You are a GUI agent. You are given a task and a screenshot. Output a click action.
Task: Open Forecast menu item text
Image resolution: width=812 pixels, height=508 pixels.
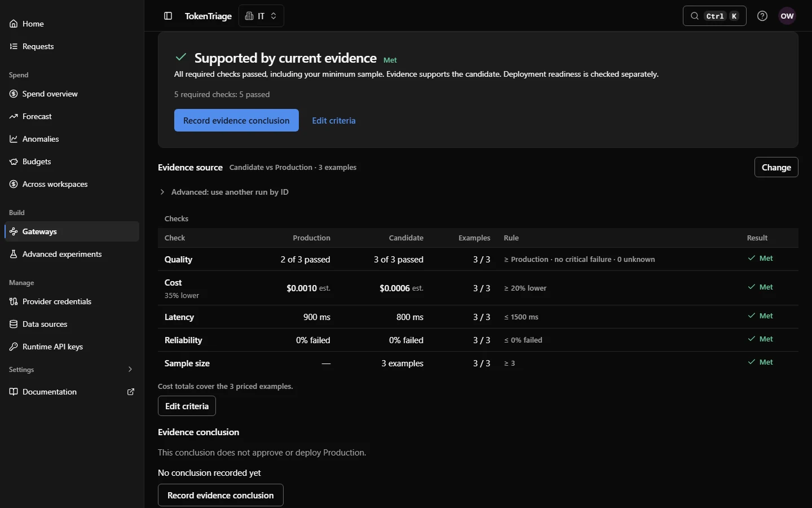[x=37, y=116]
